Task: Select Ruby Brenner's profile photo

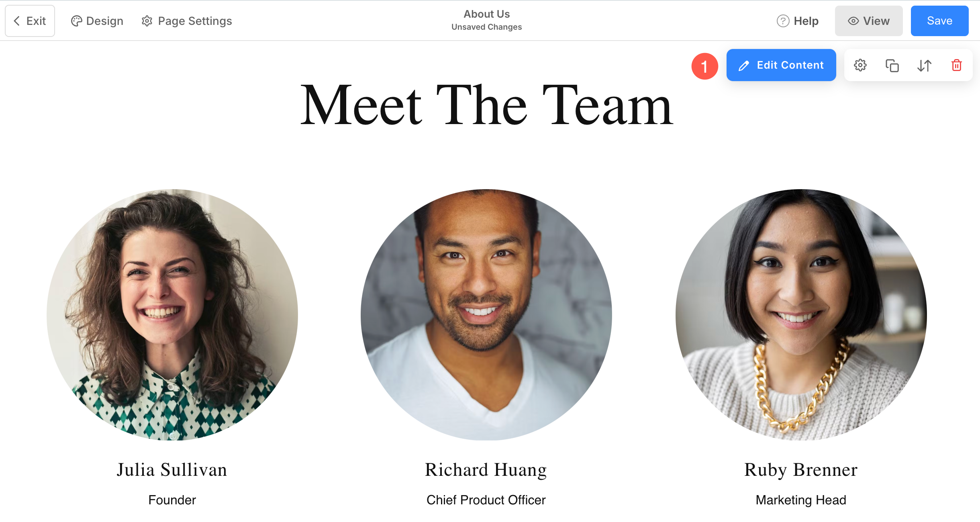Action: pos(801,315)
